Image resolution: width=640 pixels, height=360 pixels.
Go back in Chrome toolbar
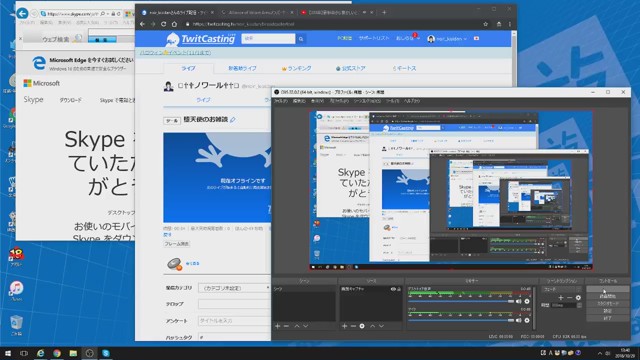(x=142, y=24)
